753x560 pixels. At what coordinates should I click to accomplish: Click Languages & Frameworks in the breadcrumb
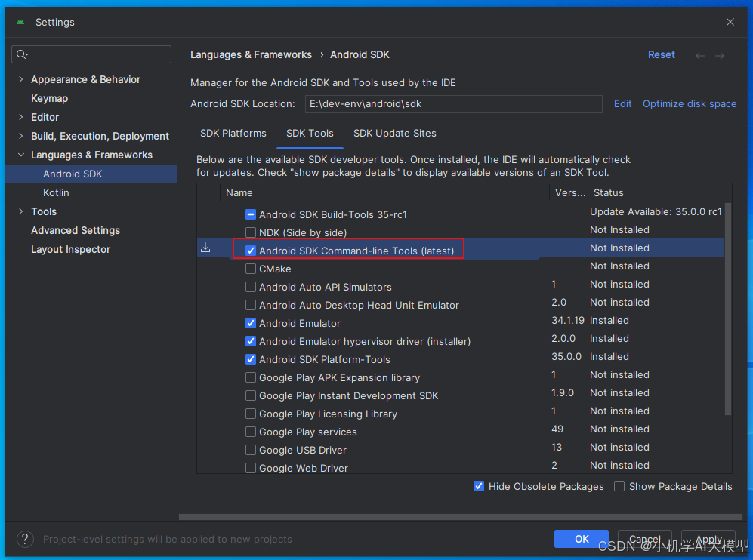point(251,54)
